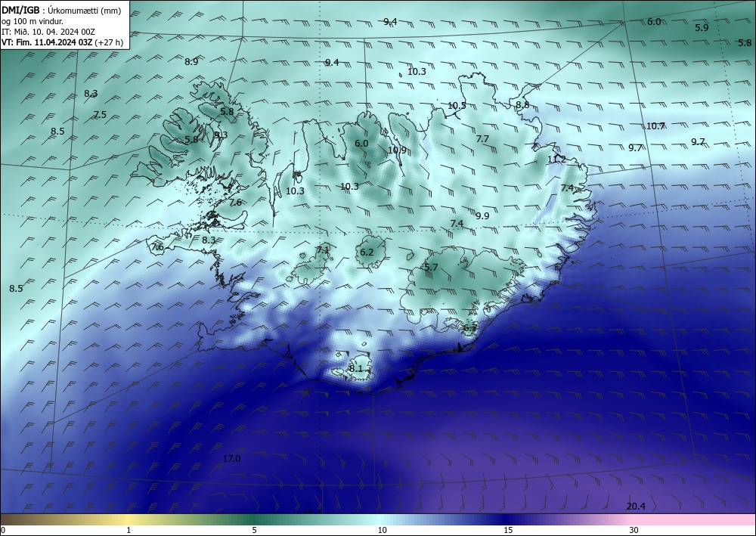Click the 6.2 value on Hofsjökull glacier

pyautogui.click(x=367, y=252)
